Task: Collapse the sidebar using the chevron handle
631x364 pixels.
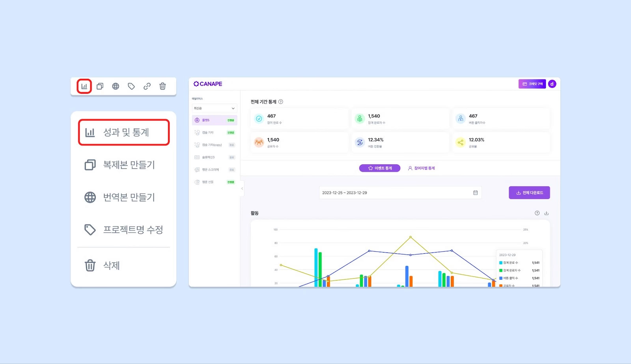Action: (242, 188)
